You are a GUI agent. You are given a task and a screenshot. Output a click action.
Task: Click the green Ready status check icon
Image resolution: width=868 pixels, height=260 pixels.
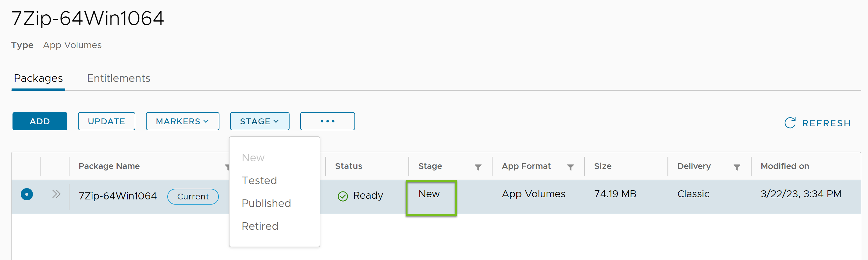pos(342,196)
